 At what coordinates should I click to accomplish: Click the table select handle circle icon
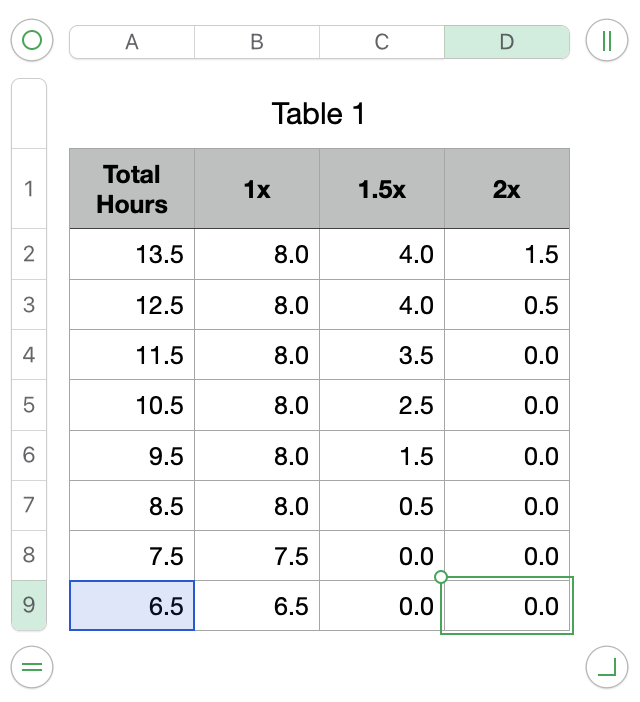click(32, 41)
